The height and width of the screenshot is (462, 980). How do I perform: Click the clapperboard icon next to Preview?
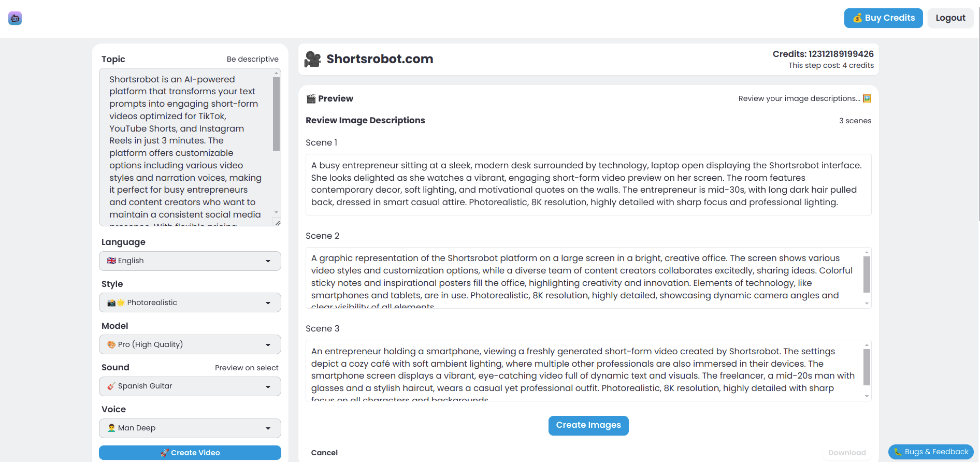click(311, 98)
